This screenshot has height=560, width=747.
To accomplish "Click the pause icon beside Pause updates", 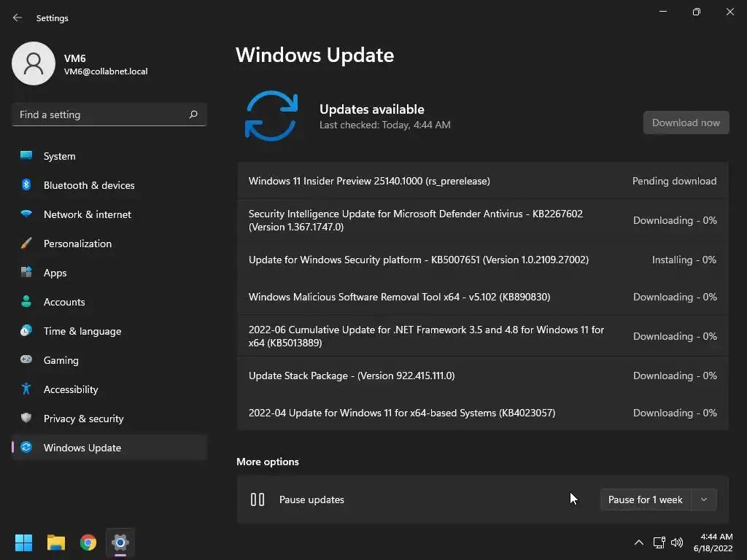I will [258, 499].
